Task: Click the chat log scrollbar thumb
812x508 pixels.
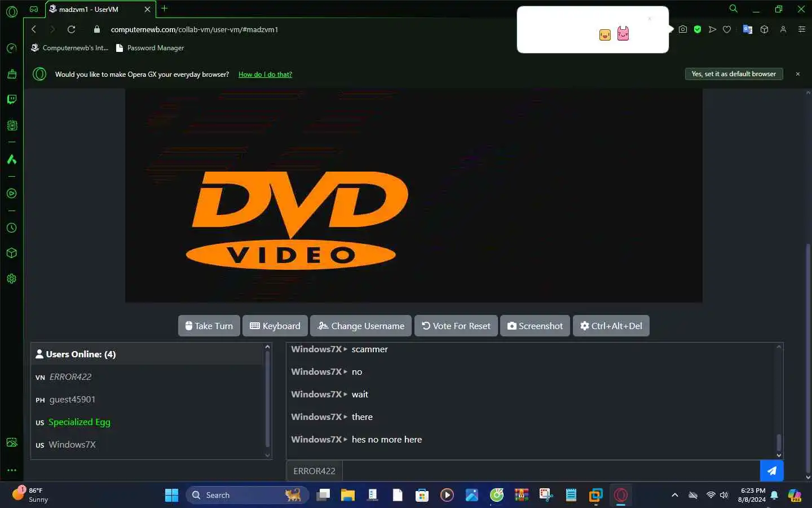Action: 779,442
